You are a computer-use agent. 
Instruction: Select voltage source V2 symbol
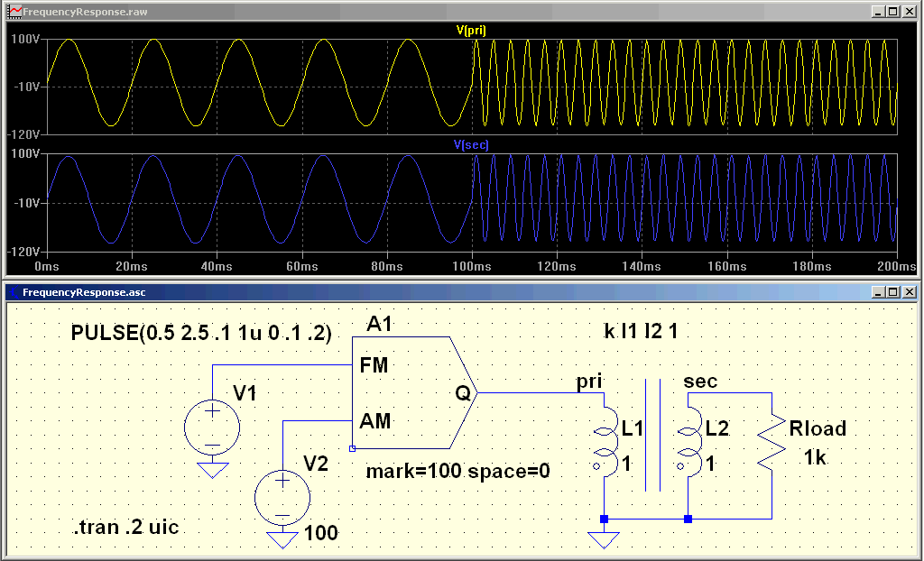click(282, 497)
